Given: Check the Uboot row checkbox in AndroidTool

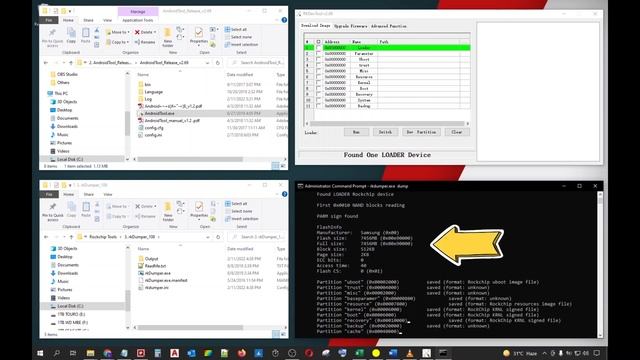Looking at the screenshot, I should [x=318, y=59].
